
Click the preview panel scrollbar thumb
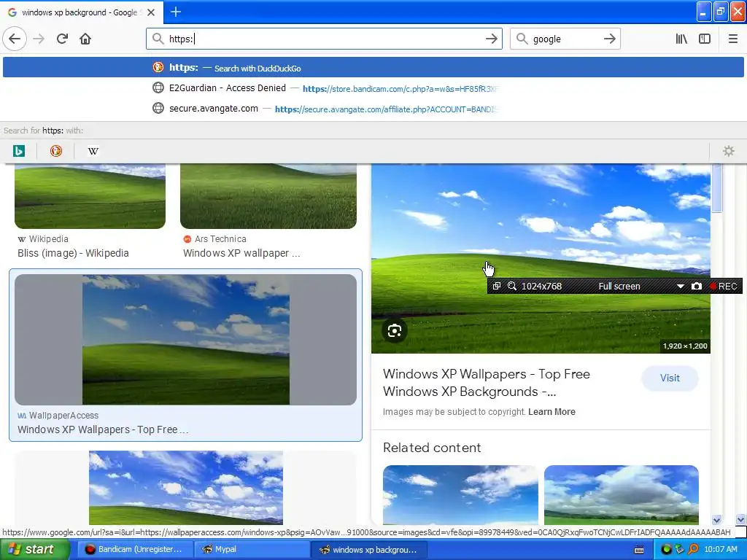(717, 189)
